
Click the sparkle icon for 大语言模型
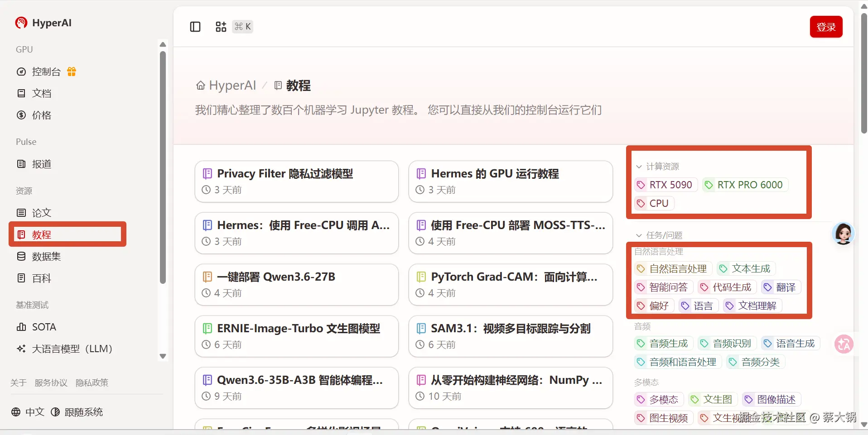(x=21, y=349)
